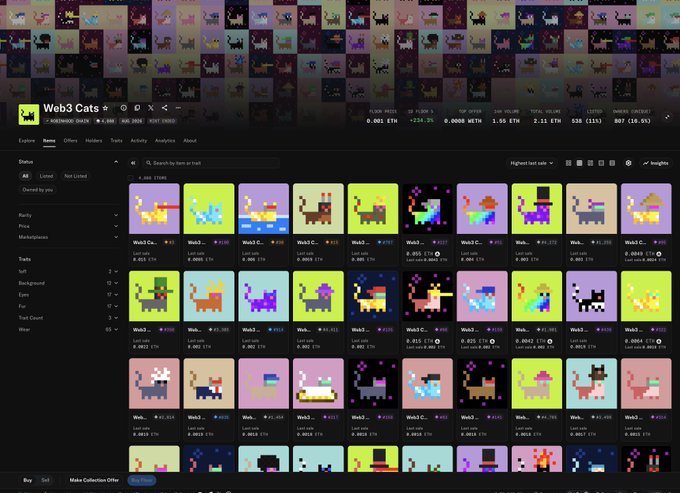Click the cart icon on 0.0049 ETH listing

tap(659, 254)
